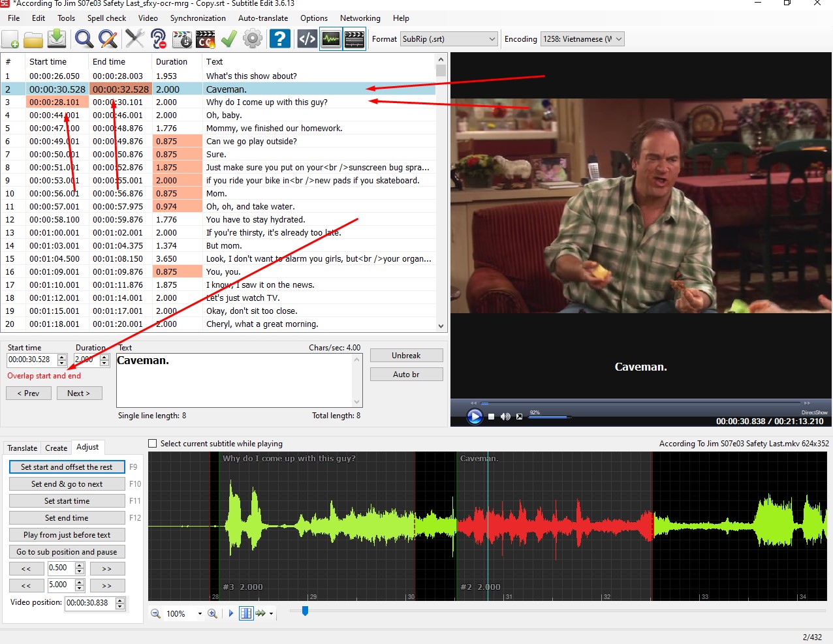Open the Find dialog via magnifier icon

pyautogui.click(x=84, y=38)
